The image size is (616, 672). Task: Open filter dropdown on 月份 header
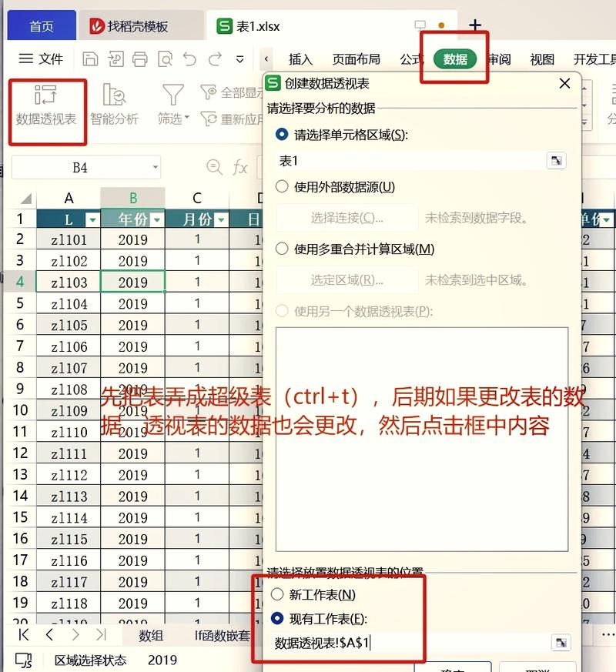[221, 220]
